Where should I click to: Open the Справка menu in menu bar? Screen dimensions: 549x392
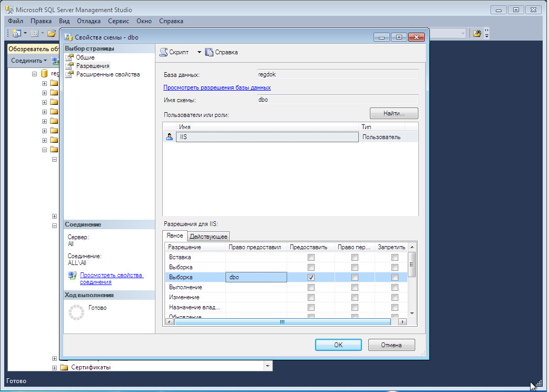171,21
